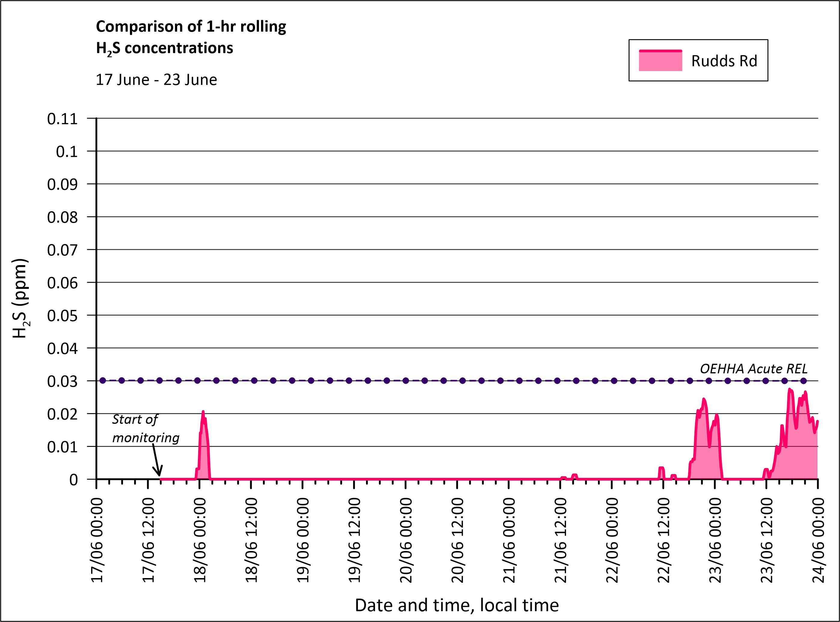The height and width of the screenshot is (622, 840).
Task: Click the 0.11 y-axis label
Action: tap(62, 119)
